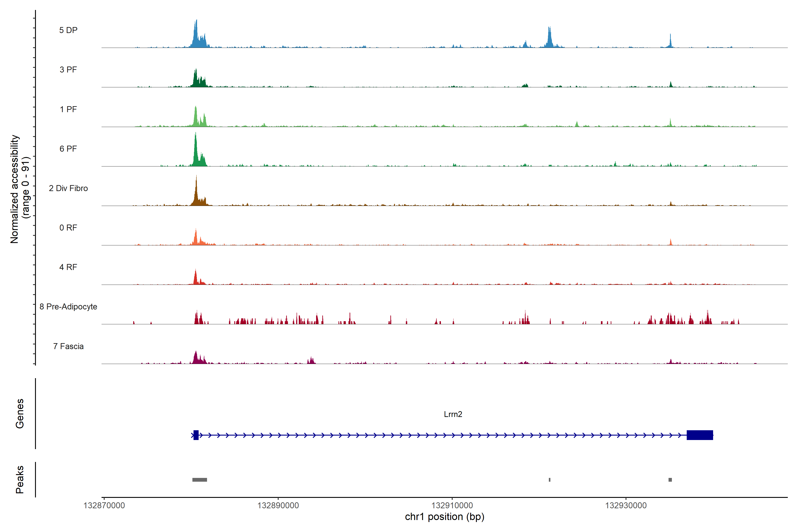Click the small first Lrrn2 exon box
The height and width of the screenshot is (532, 798).
[196, 435]
